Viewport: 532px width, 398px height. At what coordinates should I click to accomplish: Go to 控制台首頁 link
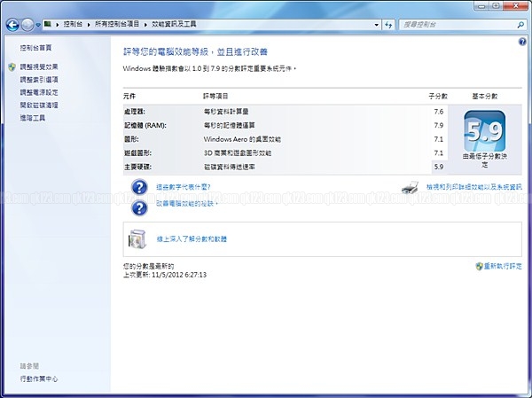pos(35,48)
